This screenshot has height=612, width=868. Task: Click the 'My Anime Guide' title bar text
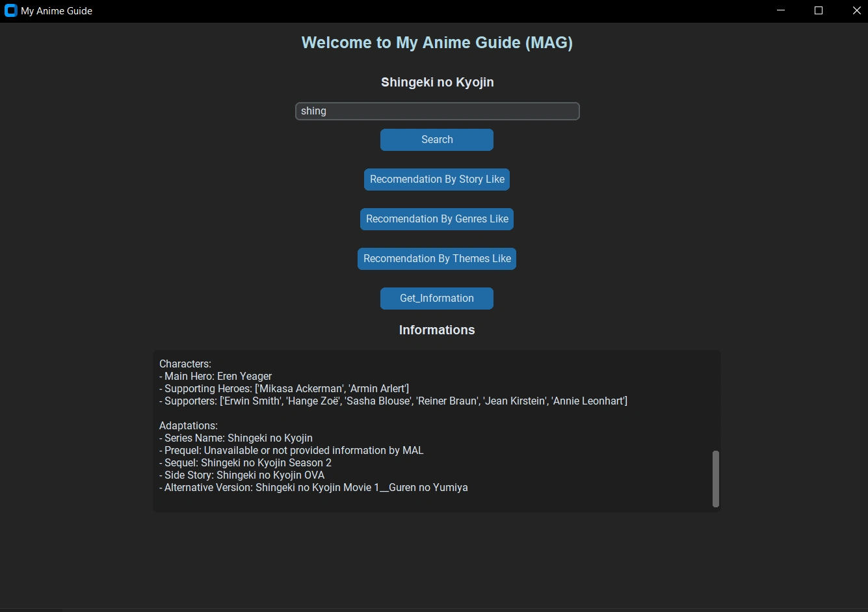(x=57, y=11)
